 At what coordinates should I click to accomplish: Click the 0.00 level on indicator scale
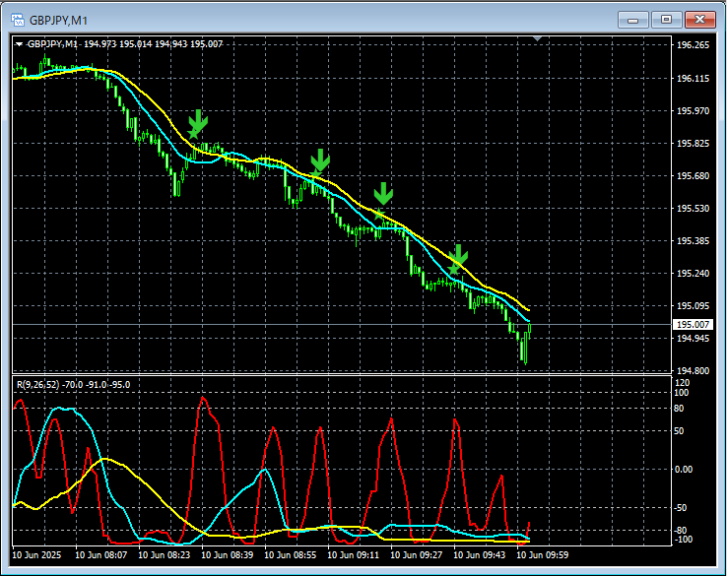683,469
